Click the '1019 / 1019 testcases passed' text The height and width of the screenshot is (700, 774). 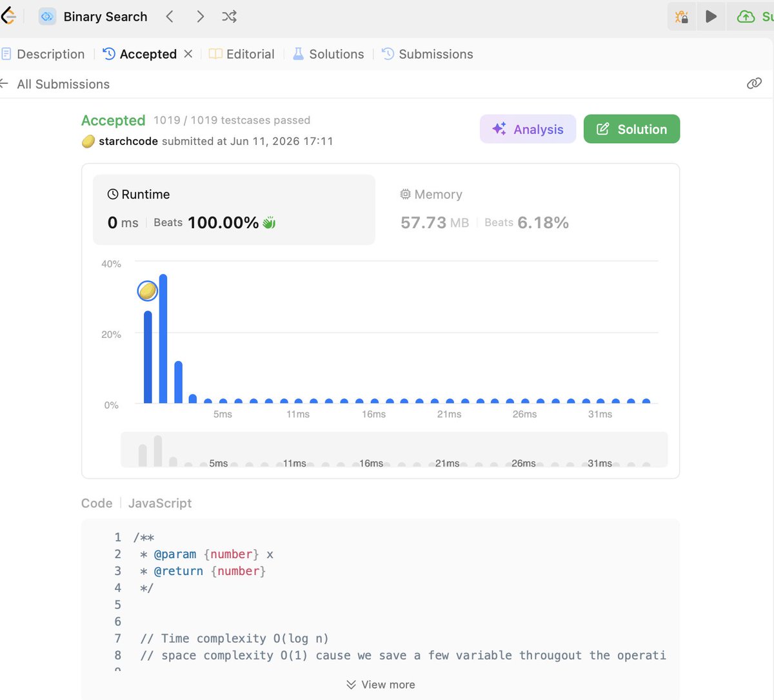pos(232,121)
